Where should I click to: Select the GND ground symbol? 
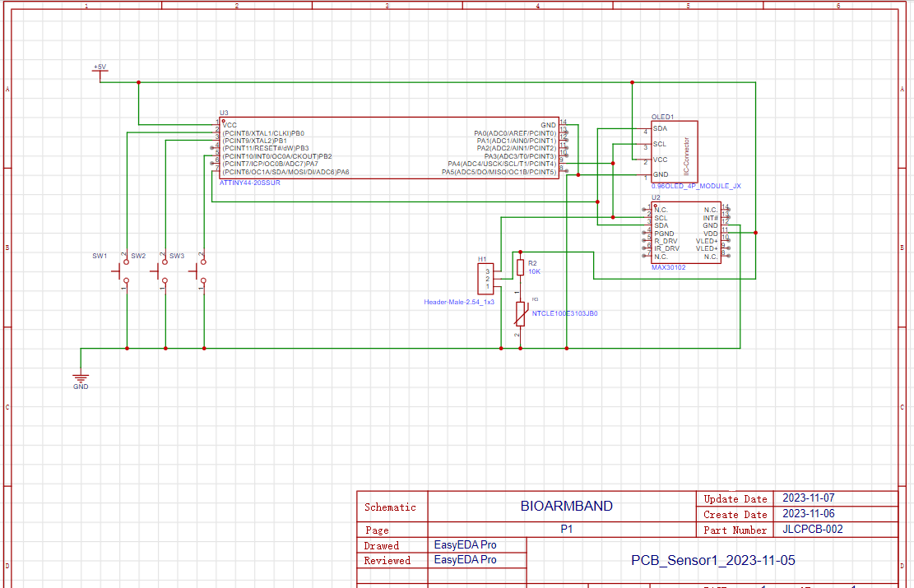click(x=81, y=377)
